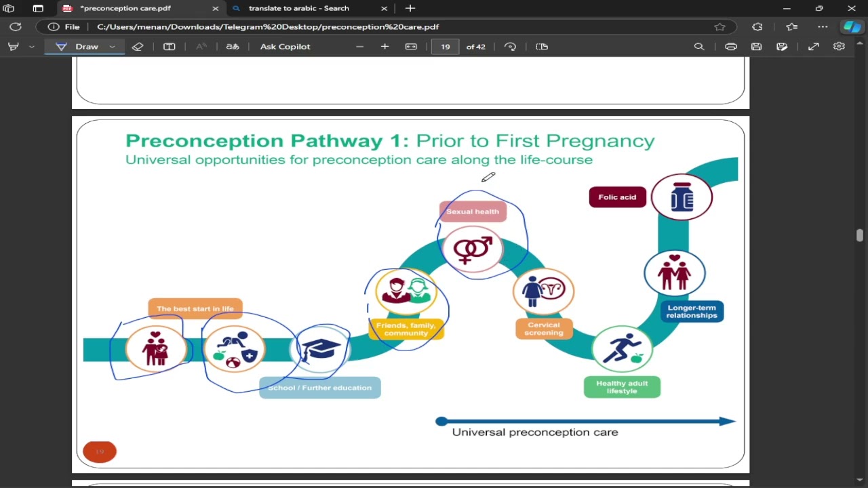The image size is (868, 488).
Task: Click the 'The best start in life' label
Action: [x=195, y=308]
